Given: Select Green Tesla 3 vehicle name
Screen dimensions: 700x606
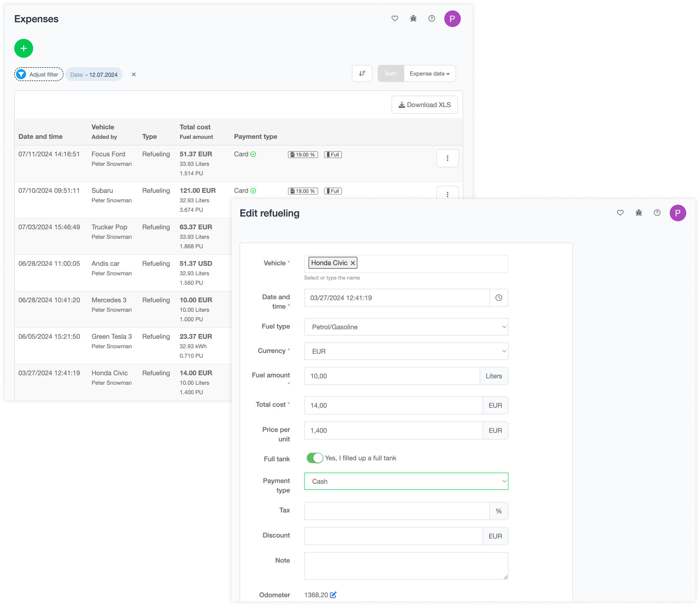Looking at the screenshot, I should coord(112,336).
